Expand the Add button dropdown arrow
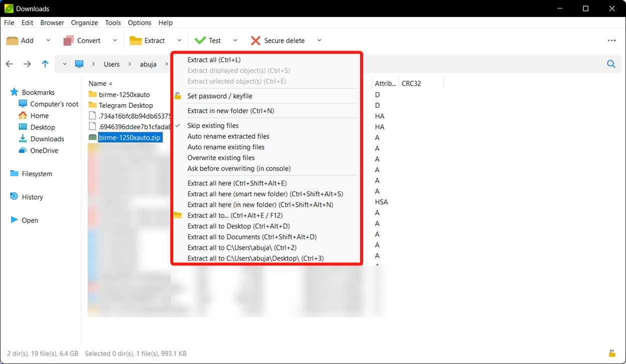This screenshot has width=626, height=364. click(x=48, y=41)
